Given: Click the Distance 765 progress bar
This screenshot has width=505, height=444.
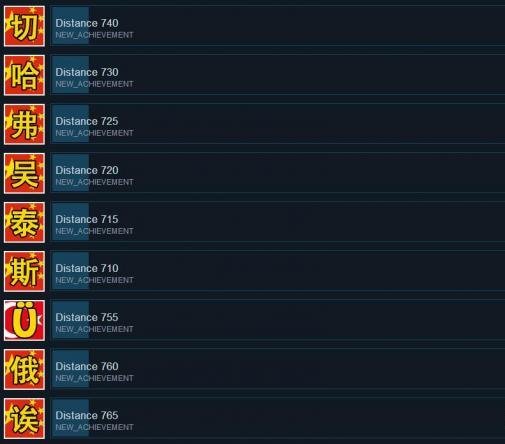Looking at the screenshot, I should tap(70, 418).
